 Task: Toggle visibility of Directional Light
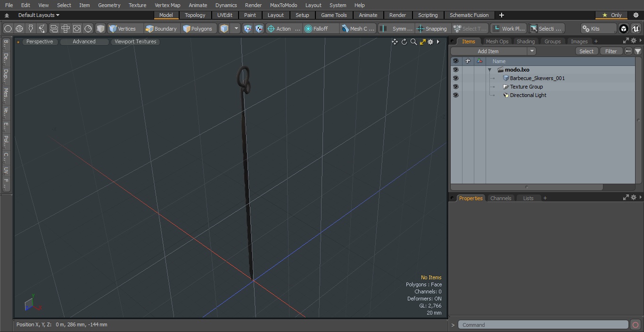coord(455,95)
